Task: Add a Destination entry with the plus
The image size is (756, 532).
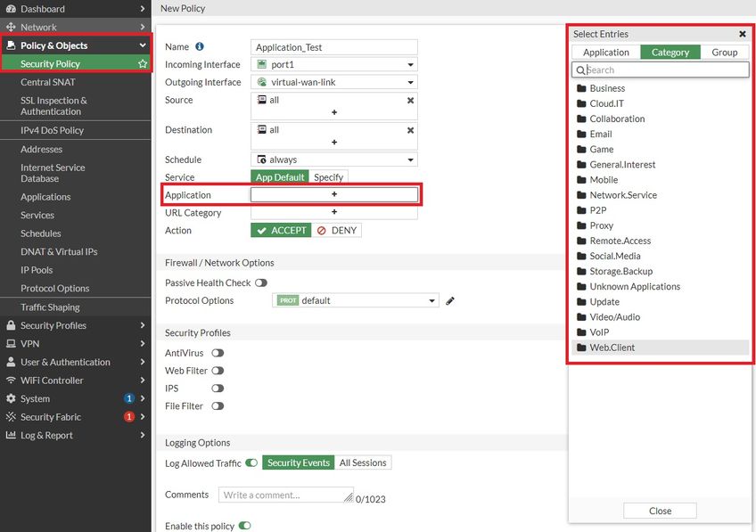Action: (334, 143)
